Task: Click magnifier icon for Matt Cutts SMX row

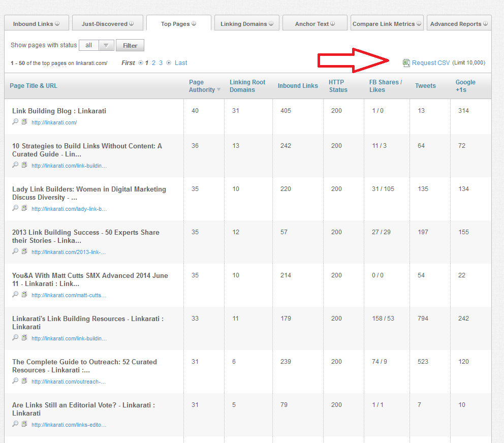Action: (x=15, y=294)
